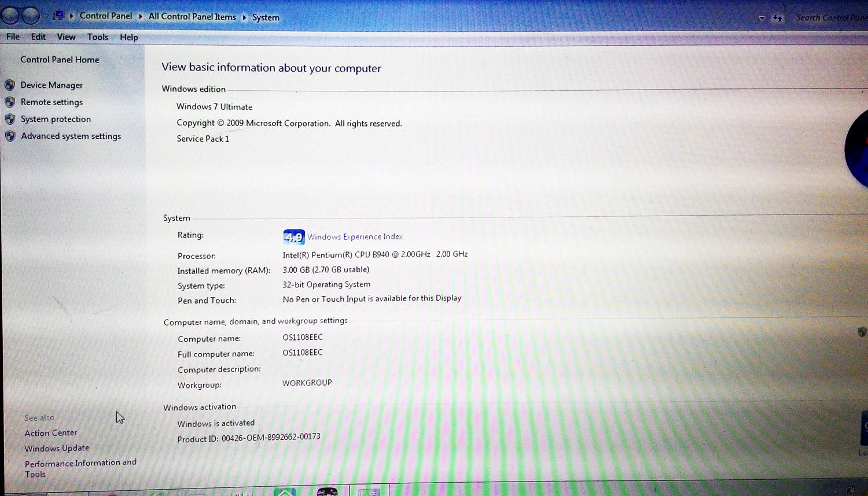The height and width of the screenshot is (496, 868).
Task: Expand the arrow before System breadcrumb
Action: click(244, 17)
